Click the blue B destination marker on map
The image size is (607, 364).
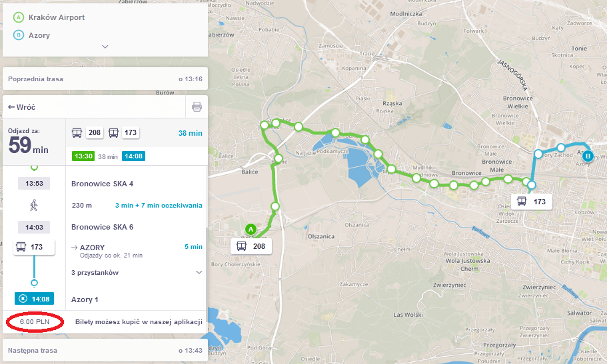tap(588, 156)
